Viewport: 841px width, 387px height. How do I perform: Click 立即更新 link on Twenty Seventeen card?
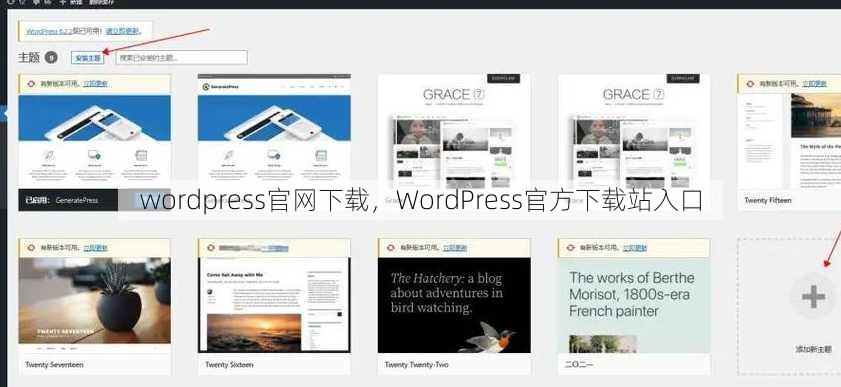coord(95,248)
